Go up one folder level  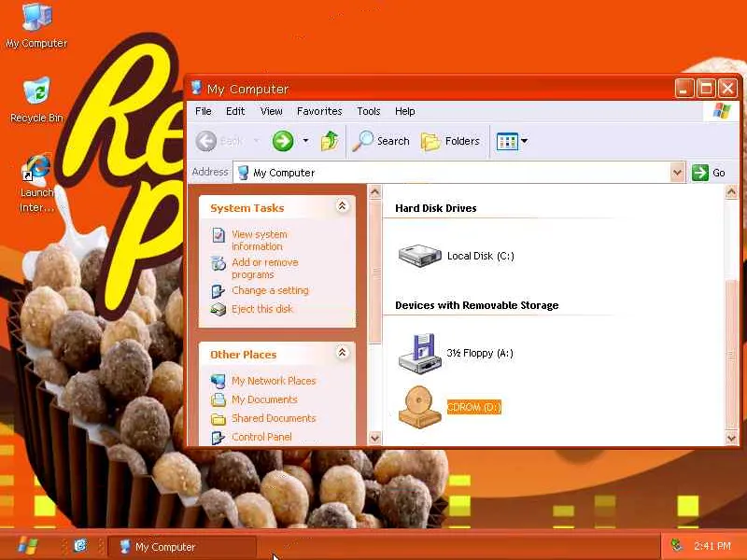point(330,141)
